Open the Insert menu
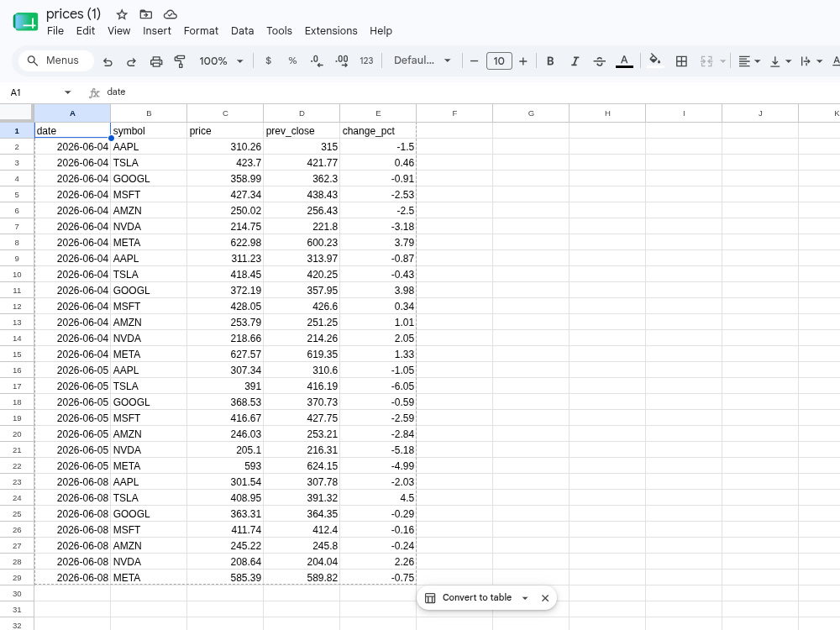 point(157,31)
